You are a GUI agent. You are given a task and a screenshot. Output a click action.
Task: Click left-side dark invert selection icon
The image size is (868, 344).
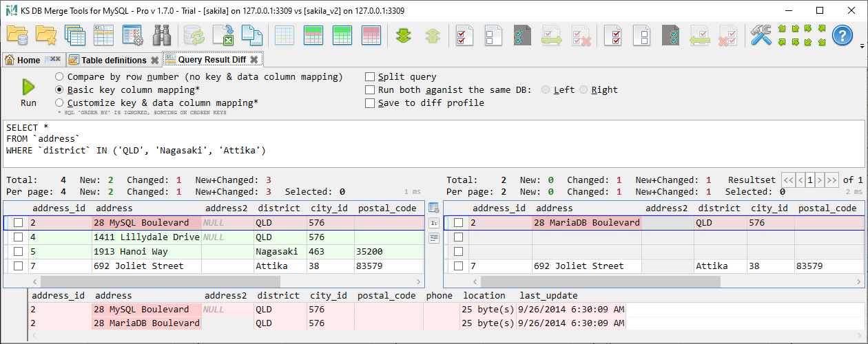[523, 35]
